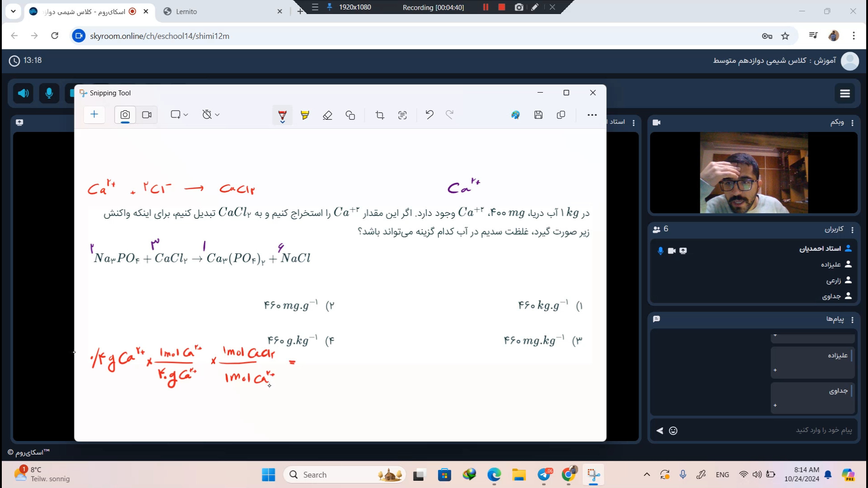Switch to video record mode

(147, 115)
